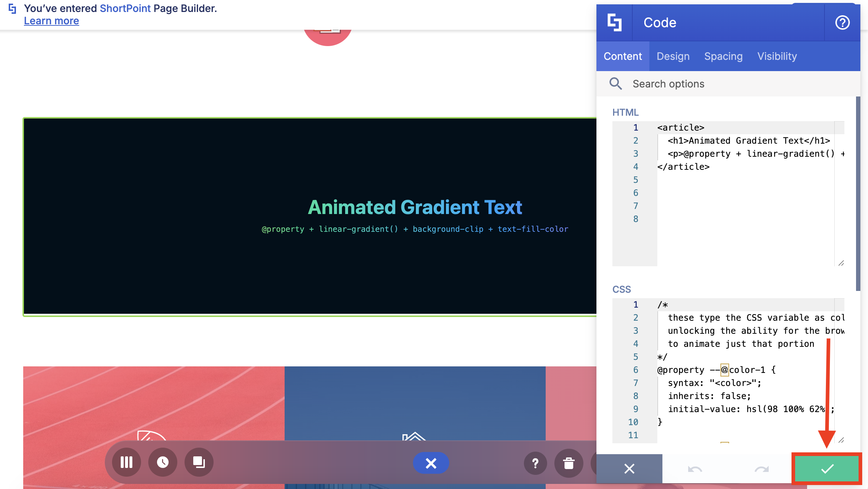Image resolution: width=868 pixels, height=489 pixels.
Task: Click the undo arrow in Code panel
Action: coord(695,469)
